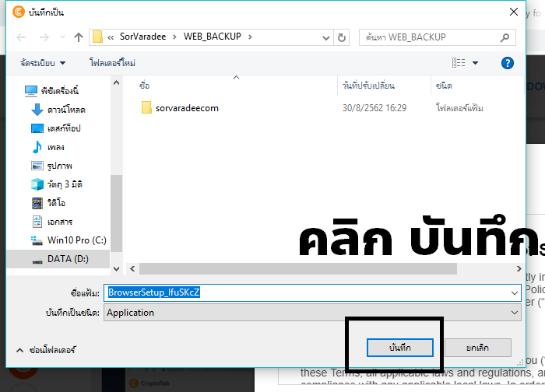Click navigation pane scroll down arrow
545x392 pixels.
117,269
